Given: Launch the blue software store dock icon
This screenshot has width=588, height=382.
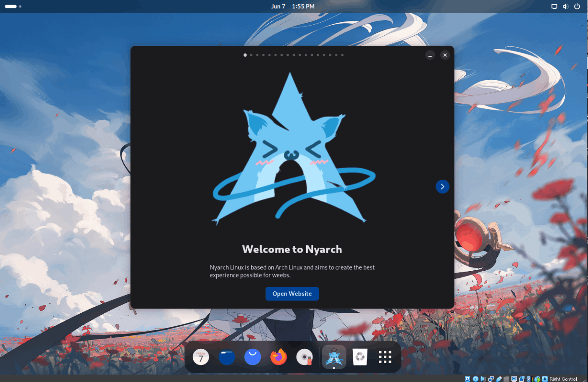Looking at the screenshot, I should click(x=253, y=357).
